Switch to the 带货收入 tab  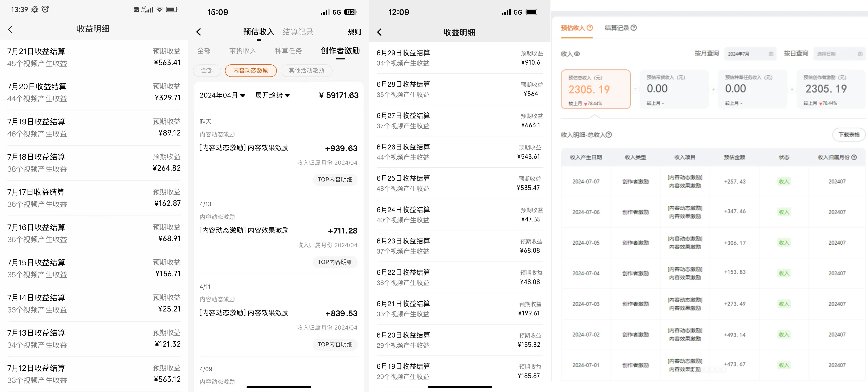(243, 50)
